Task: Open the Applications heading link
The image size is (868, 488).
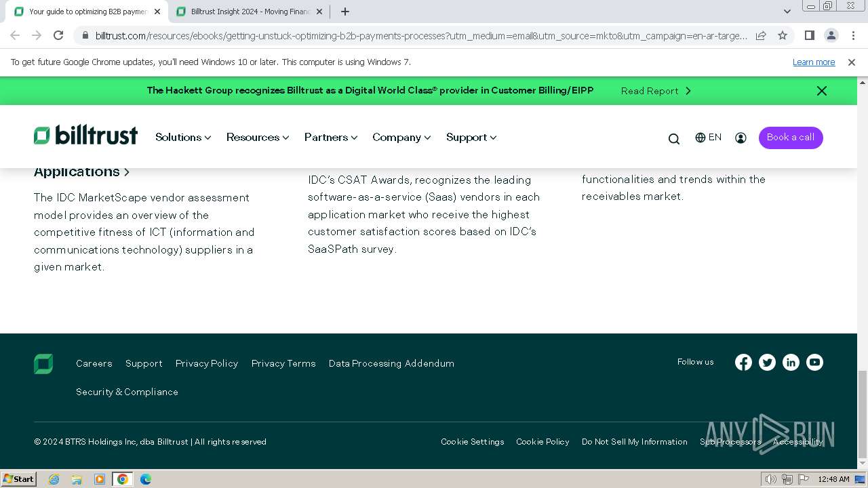Action: coord(81,172)
